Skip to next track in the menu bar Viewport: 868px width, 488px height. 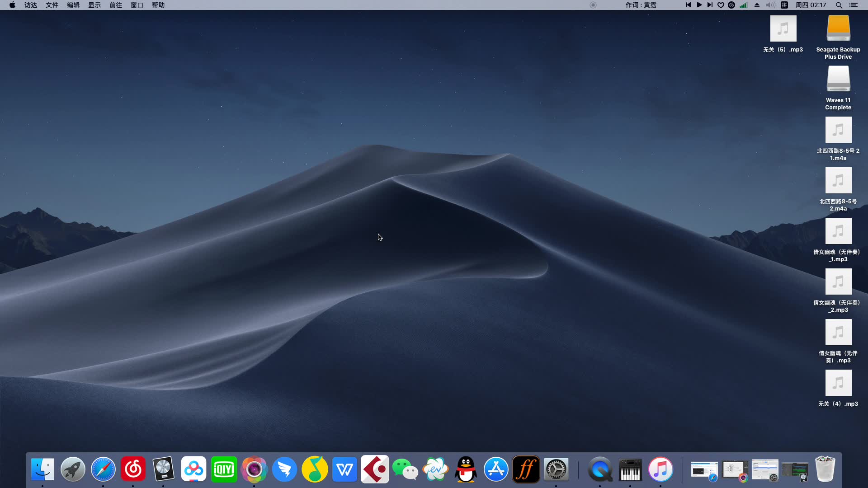pyautogui.click(x=710, y=5)
